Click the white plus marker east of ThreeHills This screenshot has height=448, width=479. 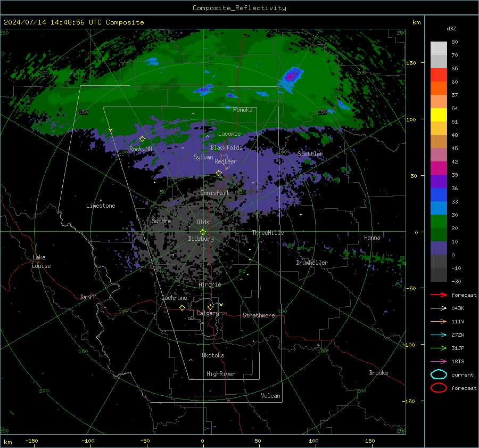(x=301, y=214)
